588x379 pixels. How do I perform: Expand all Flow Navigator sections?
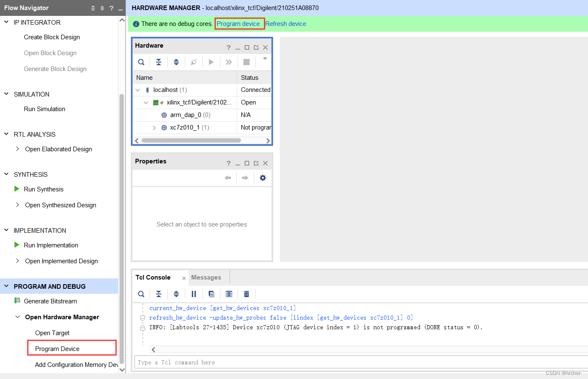(x=102, y=8)
